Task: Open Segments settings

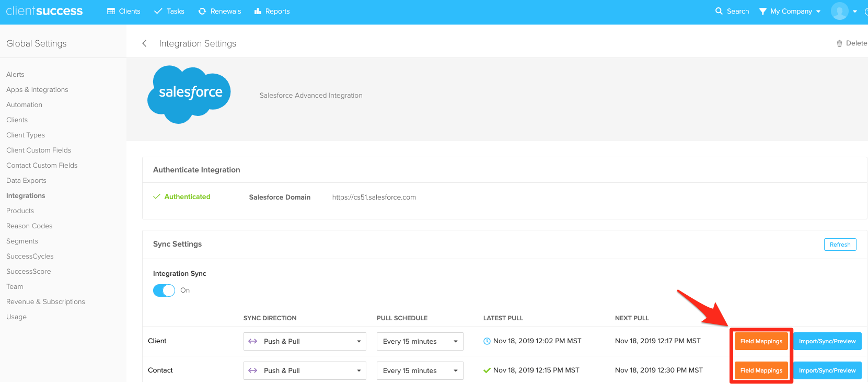Action: pos(22,241)
